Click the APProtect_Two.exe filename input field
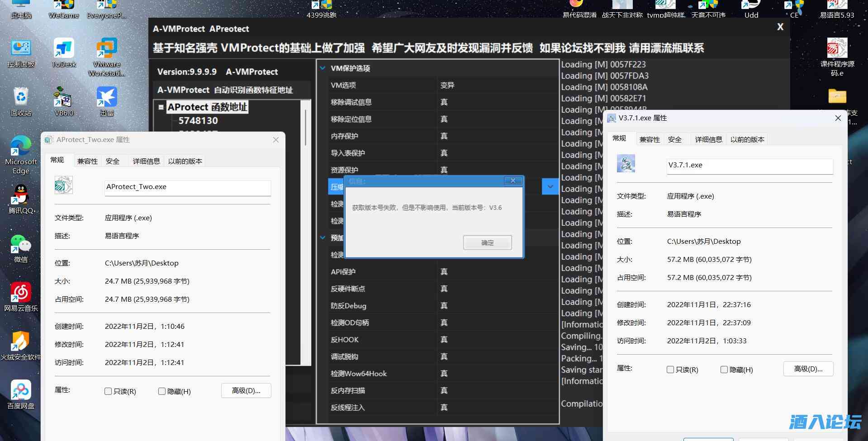The image size is (868, 441). 187,187
